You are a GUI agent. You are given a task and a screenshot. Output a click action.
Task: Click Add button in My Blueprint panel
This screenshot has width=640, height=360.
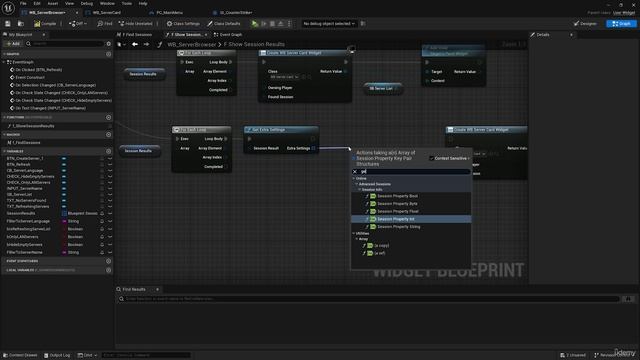(x=13, y=44)
